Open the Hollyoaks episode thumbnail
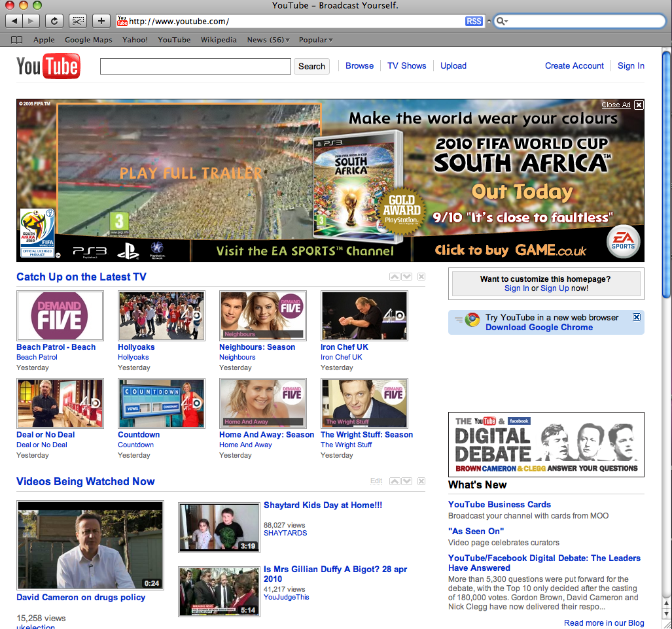The width and height of the screenshot is (672, 629). pyautogui.click(x=162, y=316)
